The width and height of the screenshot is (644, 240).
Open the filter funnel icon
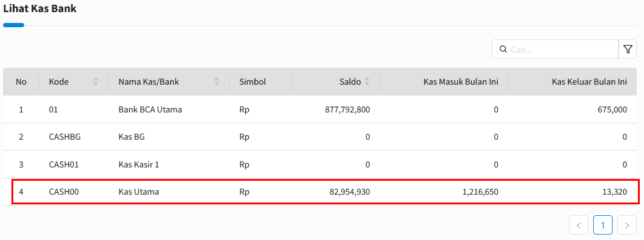pos(628,50)
